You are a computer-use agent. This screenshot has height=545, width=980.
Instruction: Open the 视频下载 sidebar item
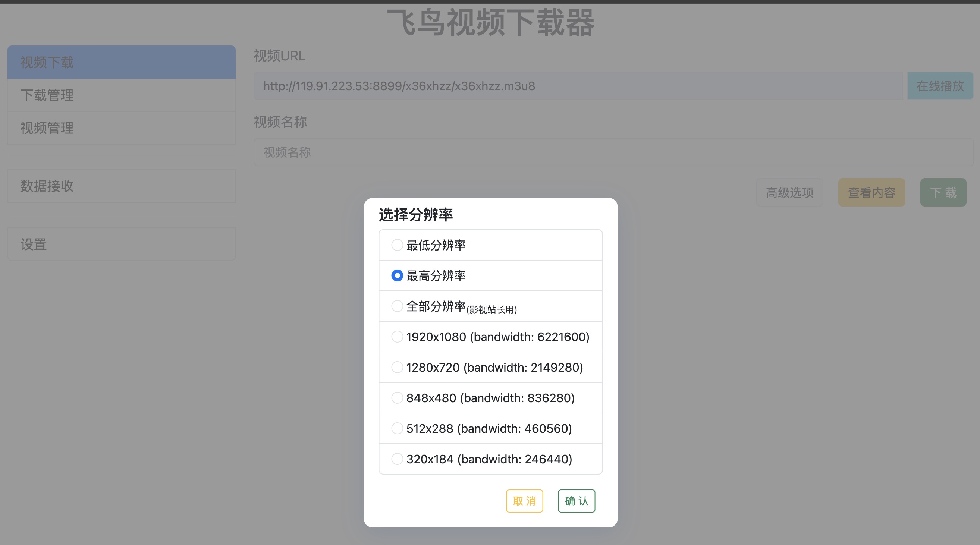121,62
